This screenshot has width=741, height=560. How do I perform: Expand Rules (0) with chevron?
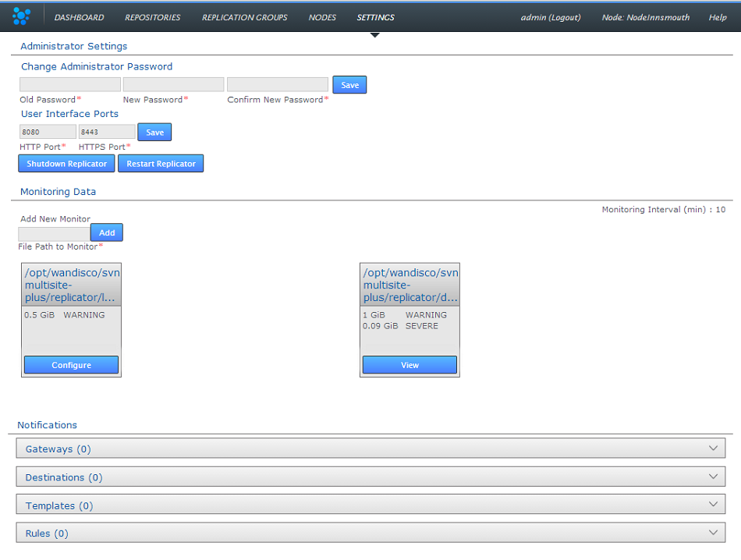[713, 532]
